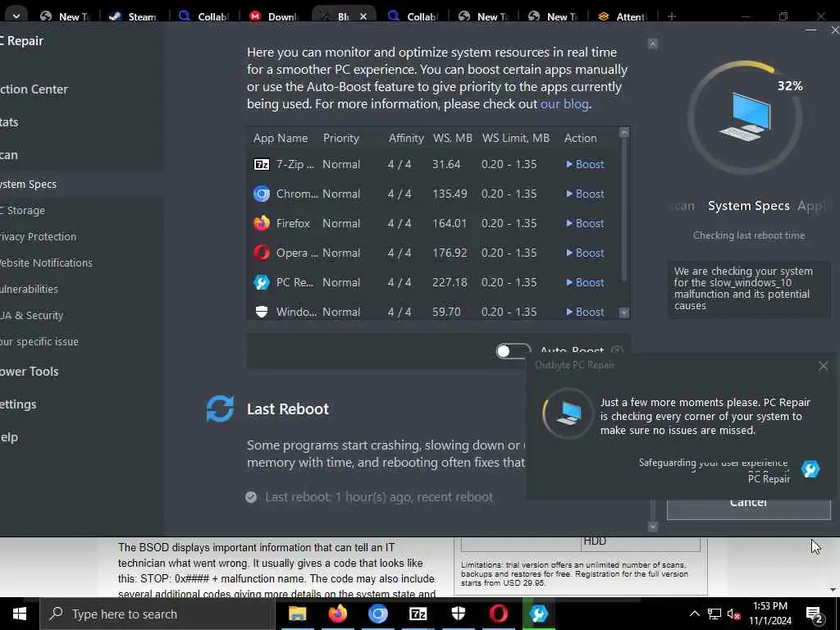The image size is (840, 630).
Task: Click the taskbar clock showing 1:53 PM
Action: click(x=769, y=614)
